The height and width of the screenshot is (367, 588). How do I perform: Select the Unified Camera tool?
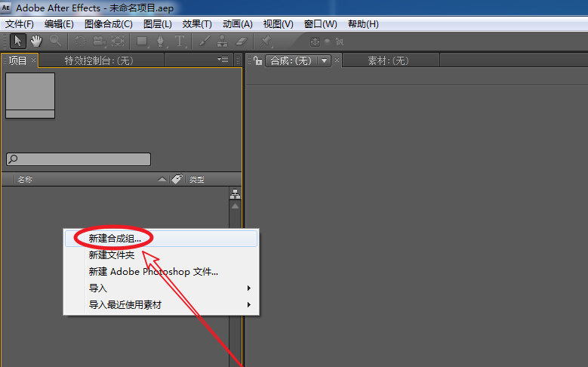coord(99,42)
